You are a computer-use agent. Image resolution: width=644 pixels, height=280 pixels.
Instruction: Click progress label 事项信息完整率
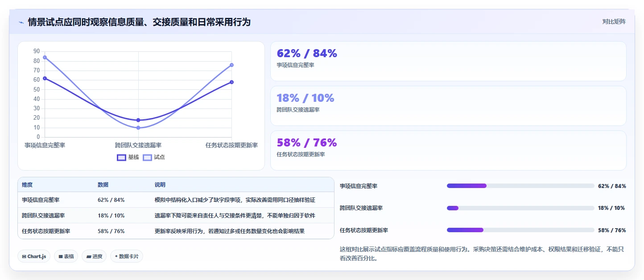pos(359,186)
